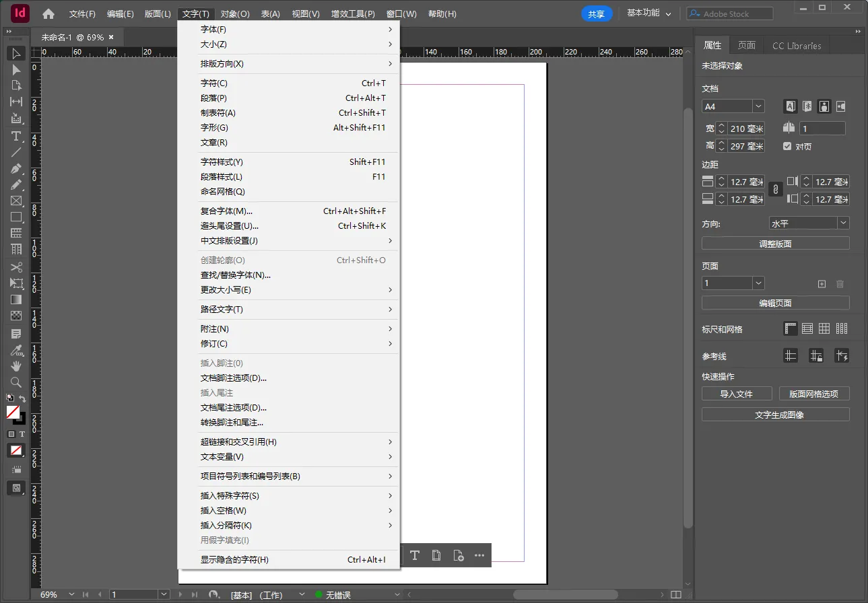Viewport: 868px width, 603px height.
Task: Switch to the 页面 panel tab
Action: 746,45
